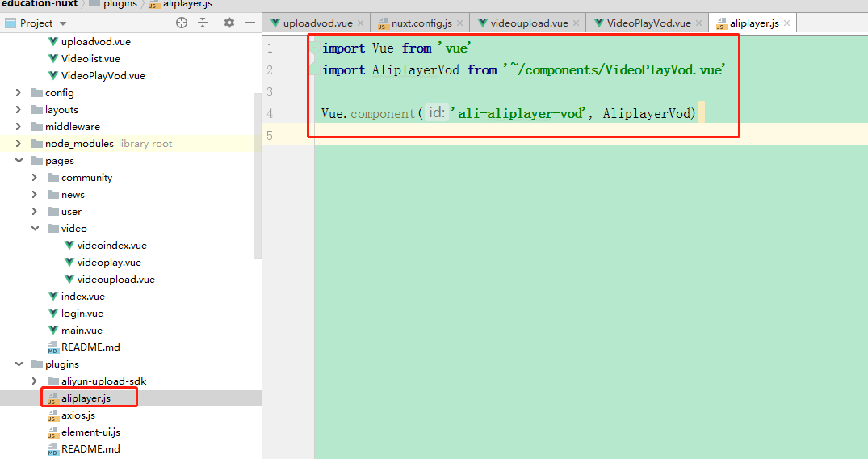Expand the news folder

click(35, 195)
